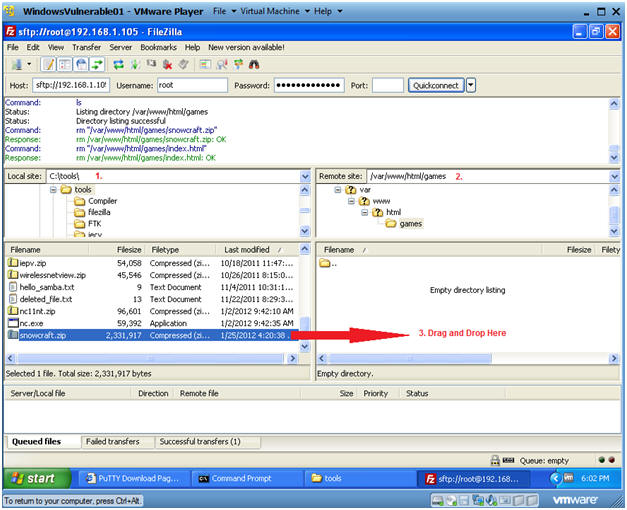
Task: Toggle processing of the transfer queue
Action: 135,64
